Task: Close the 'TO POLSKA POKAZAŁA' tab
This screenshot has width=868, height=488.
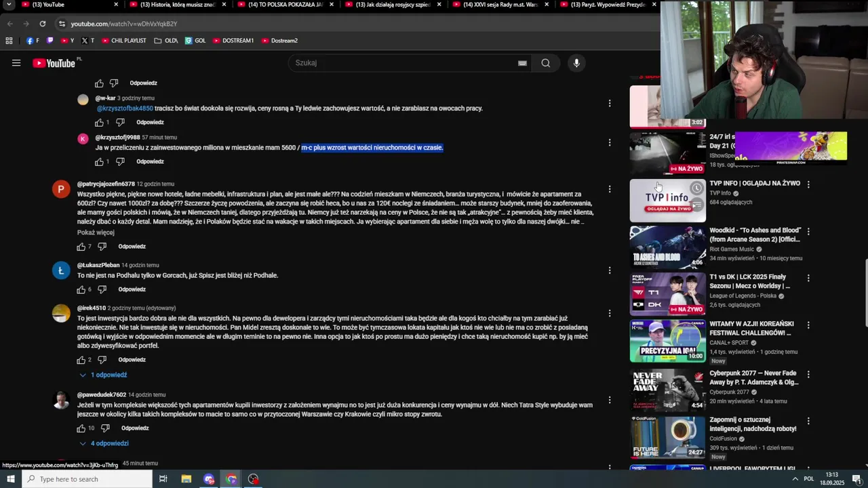Action: (332, 5)
